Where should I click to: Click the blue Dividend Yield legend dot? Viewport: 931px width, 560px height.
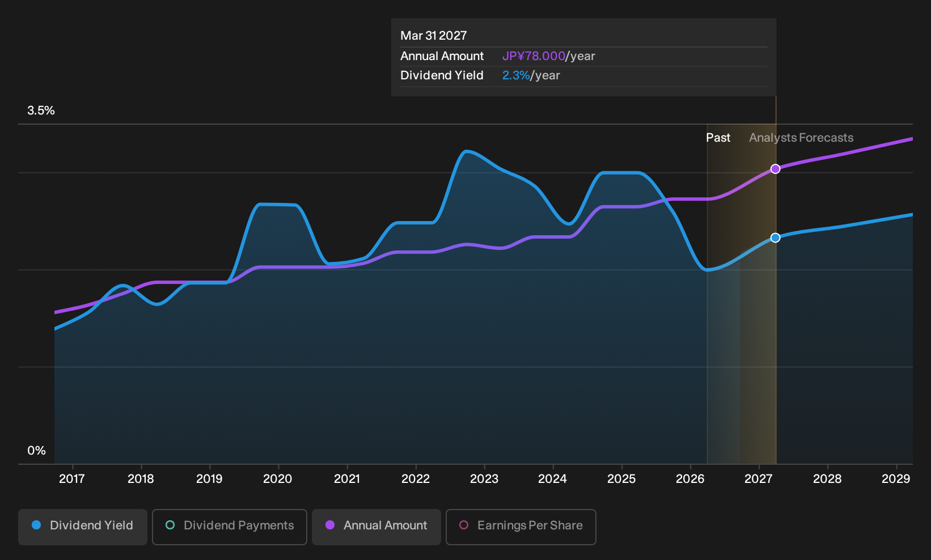[x=36, y=525]
